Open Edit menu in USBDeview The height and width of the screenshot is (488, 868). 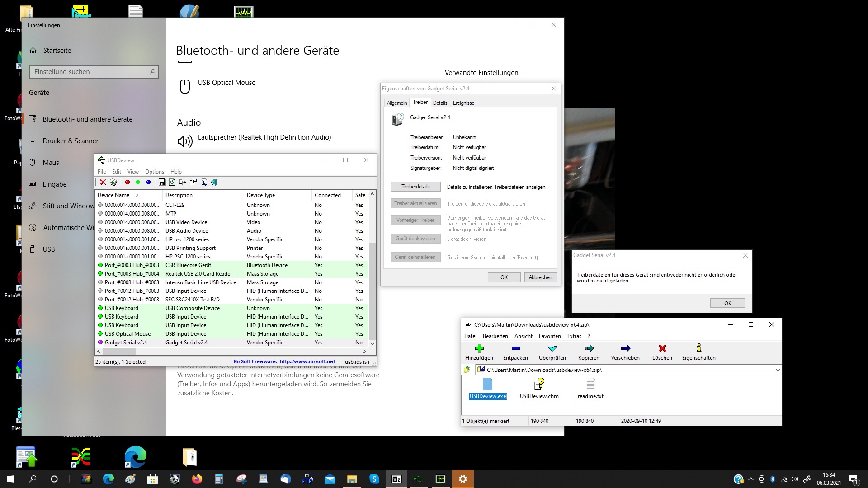(117, 172)
